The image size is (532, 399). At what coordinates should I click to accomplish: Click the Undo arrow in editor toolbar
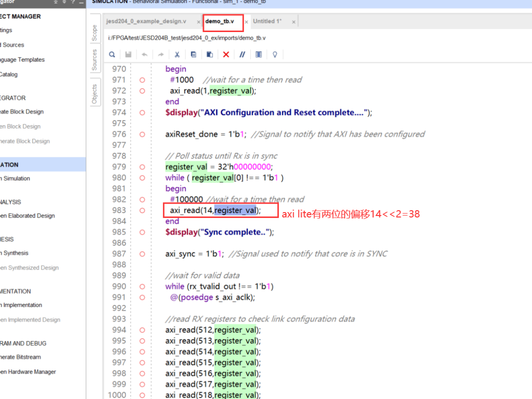(x=144, y=54)
